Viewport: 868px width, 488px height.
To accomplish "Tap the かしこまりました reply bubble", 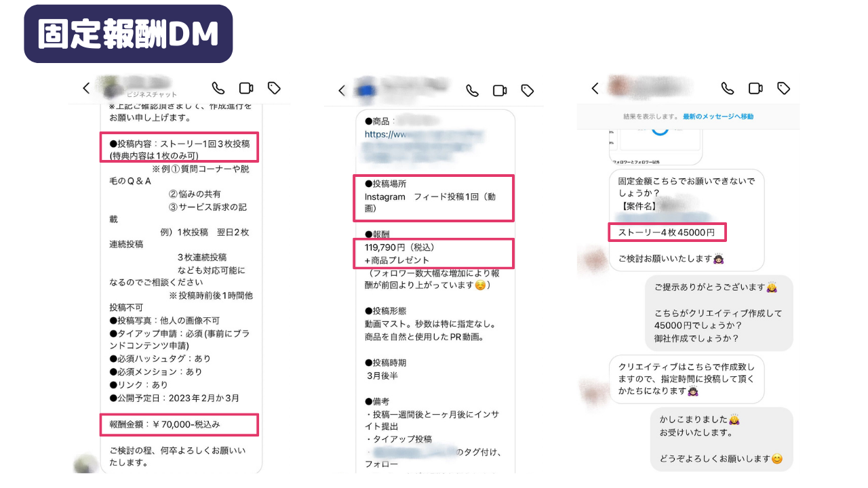I will (x=722, y=439).
